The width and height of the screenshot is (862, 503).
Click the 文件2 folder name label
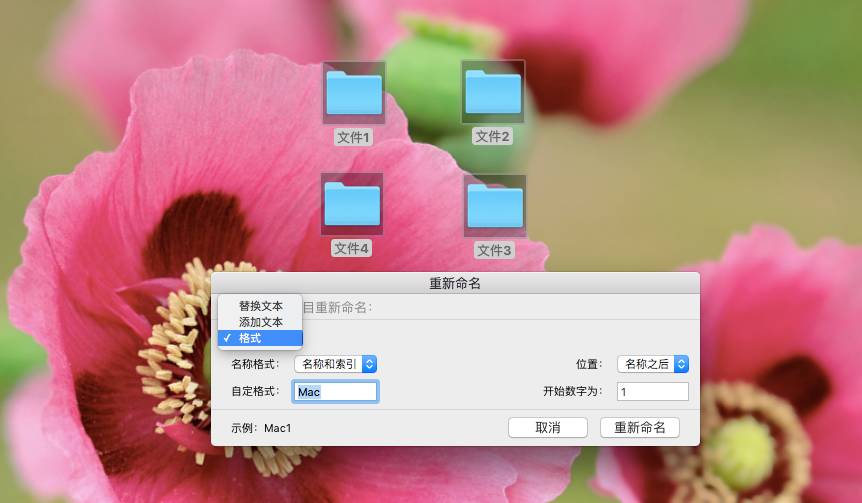(493, 136)
